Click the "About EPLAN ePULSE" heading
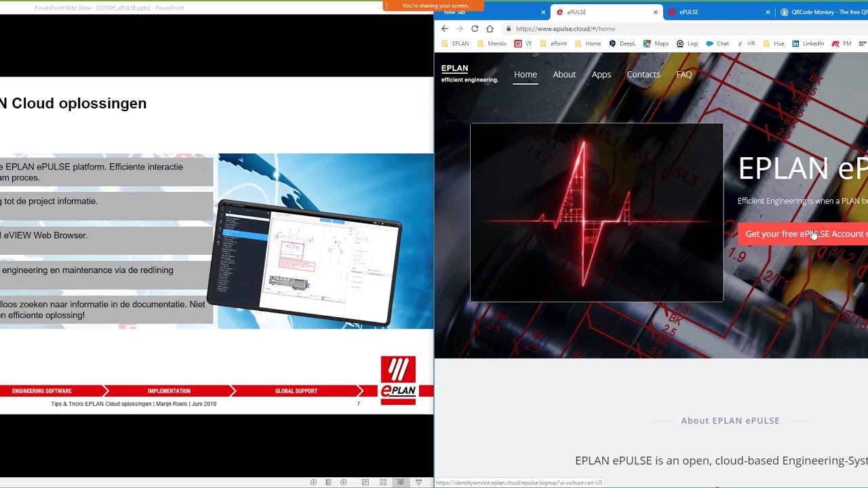The width and height of the screenshot is (868, 488). [x=730, y=421]
